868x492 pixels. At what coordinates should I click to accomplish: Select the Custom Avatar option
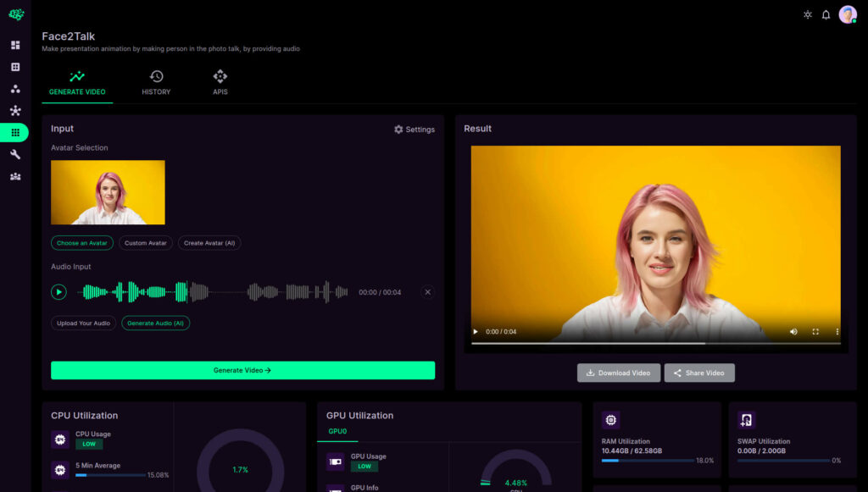pyautogui.click(x=146, y=243)
